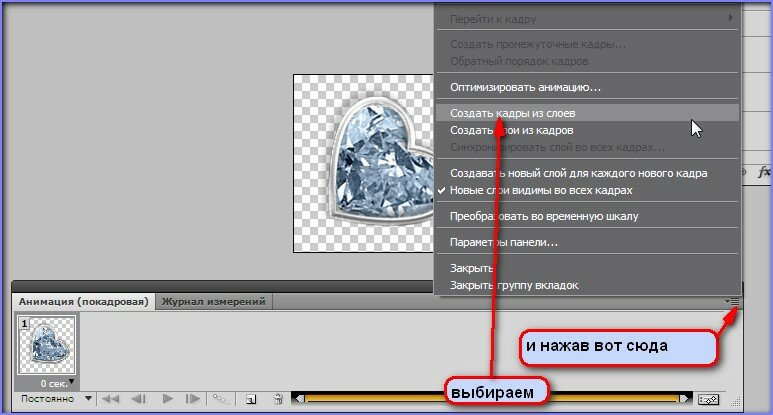Choose 'Создать кадры из слоев' menu item
Image resolution: width=773 pixels, height=415 pixels.
512,113
